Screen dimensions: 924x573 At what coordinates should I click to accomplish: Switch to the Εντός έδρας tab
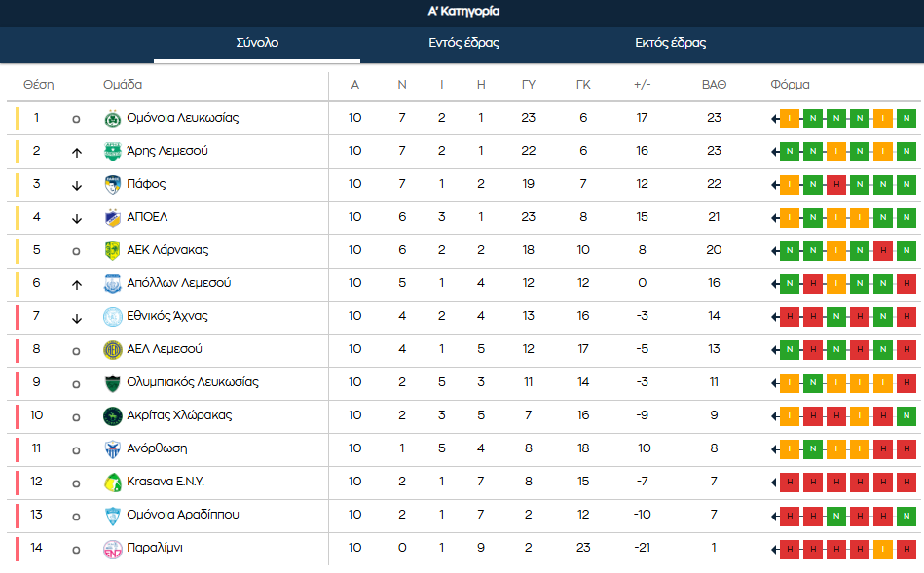coord(464,43)
